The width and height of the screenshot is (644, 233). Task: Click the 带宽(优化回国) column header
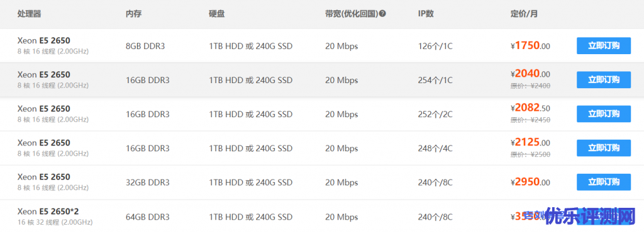pos(351,14)
